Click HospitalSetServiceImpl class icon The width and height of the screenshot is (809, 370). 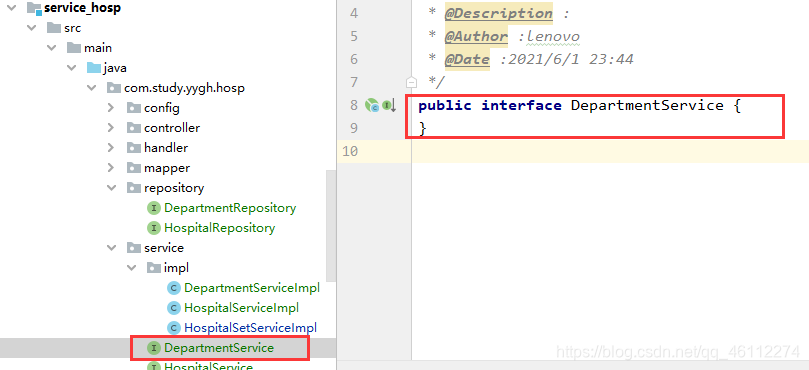174,328
